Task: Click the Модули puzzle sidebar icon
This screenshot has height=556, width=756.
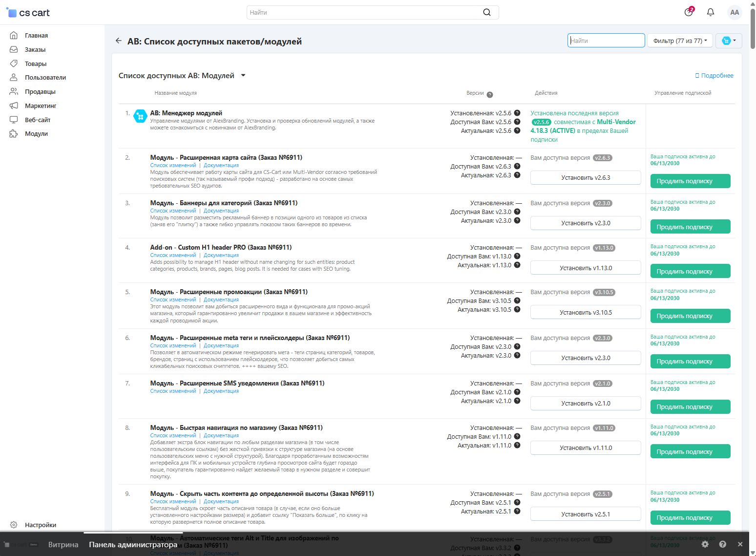Action: 14,133
